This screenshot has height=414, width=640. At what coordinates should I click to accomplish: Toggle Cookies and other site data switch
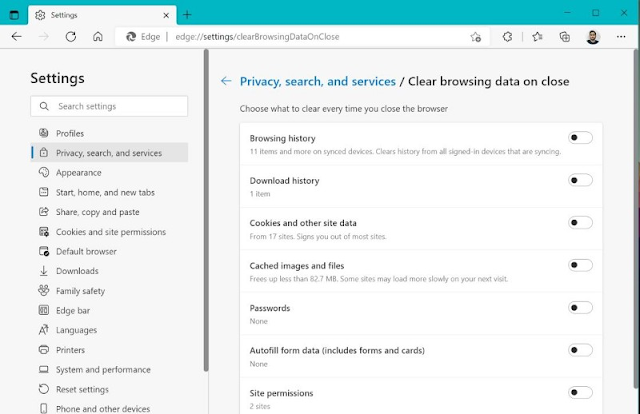click(580, 222)
